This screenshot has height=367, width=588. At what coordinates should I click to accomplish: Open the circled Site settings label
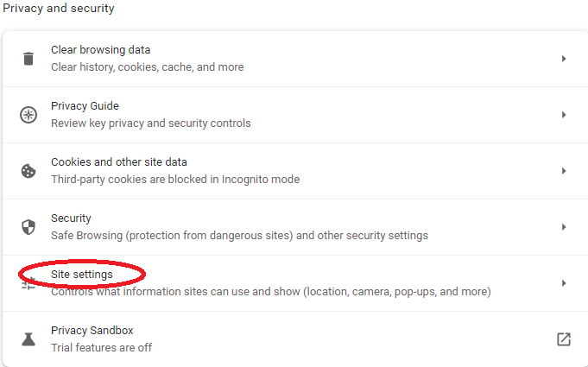coord(82,275)
